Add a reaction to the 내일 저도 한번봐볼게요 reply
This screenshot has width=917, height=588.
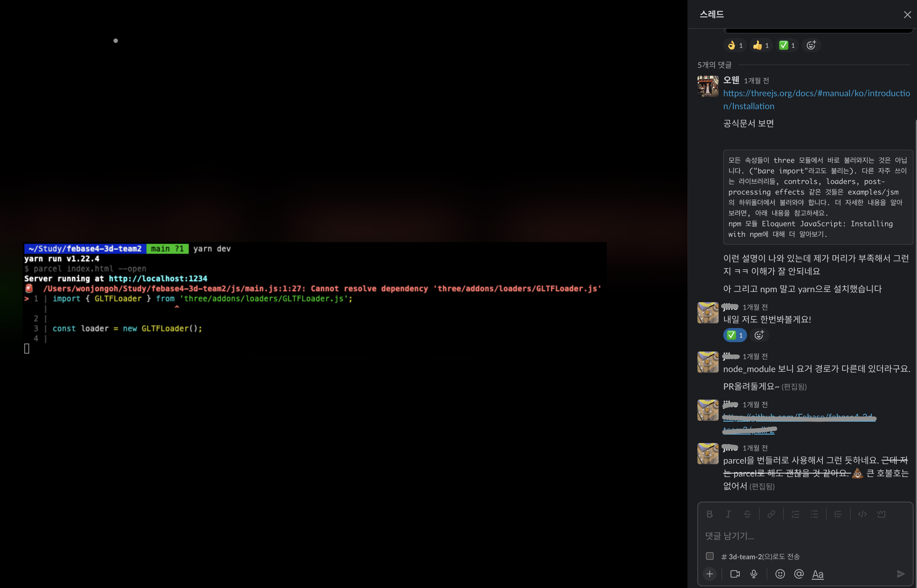click(759, 335)
